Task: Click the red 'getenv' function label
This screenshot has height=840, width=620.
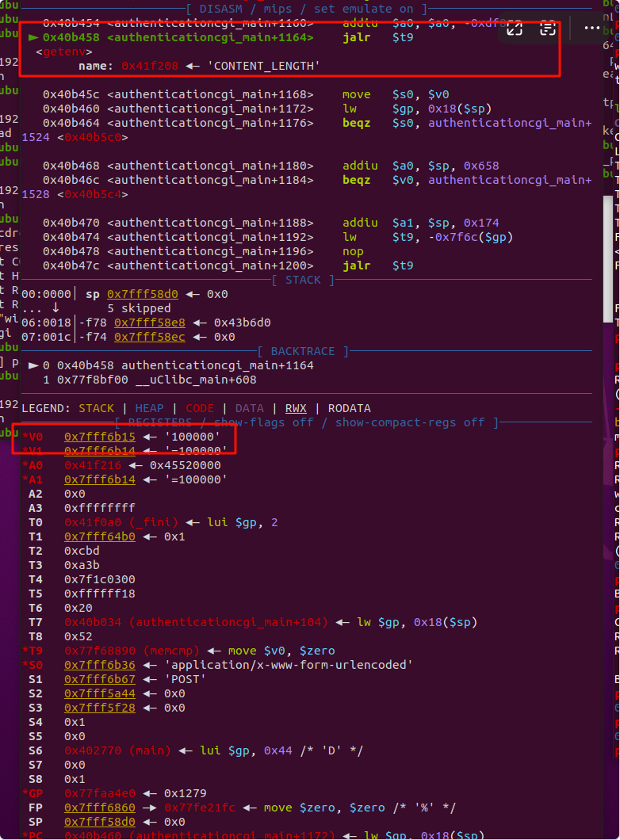Action: coord(63,52)
